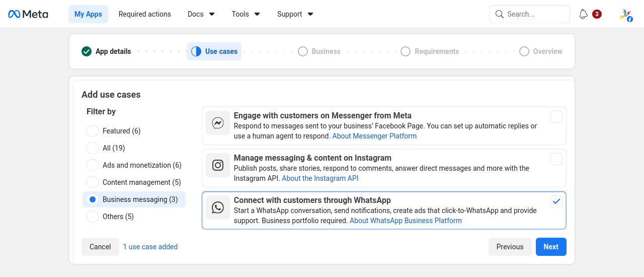Click the Instagram icon
The image size is (644, 277).
218,165
